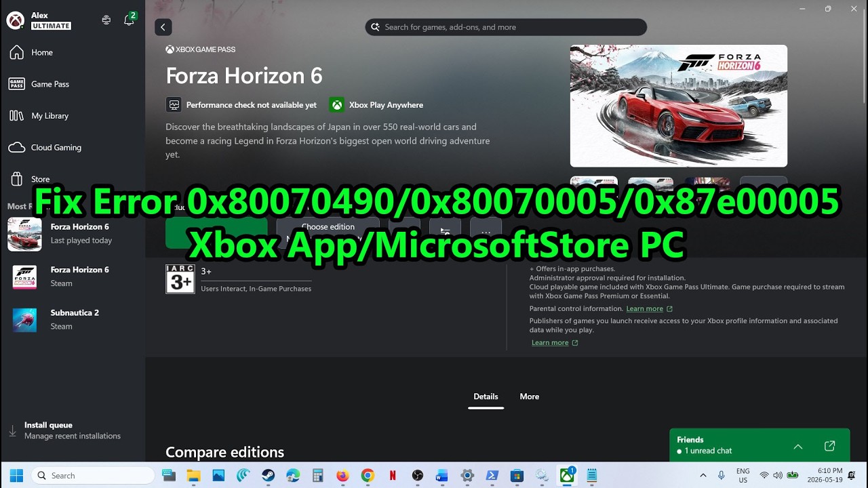Go back using the back arrow
Screen dimensions: 868x488
163,27
